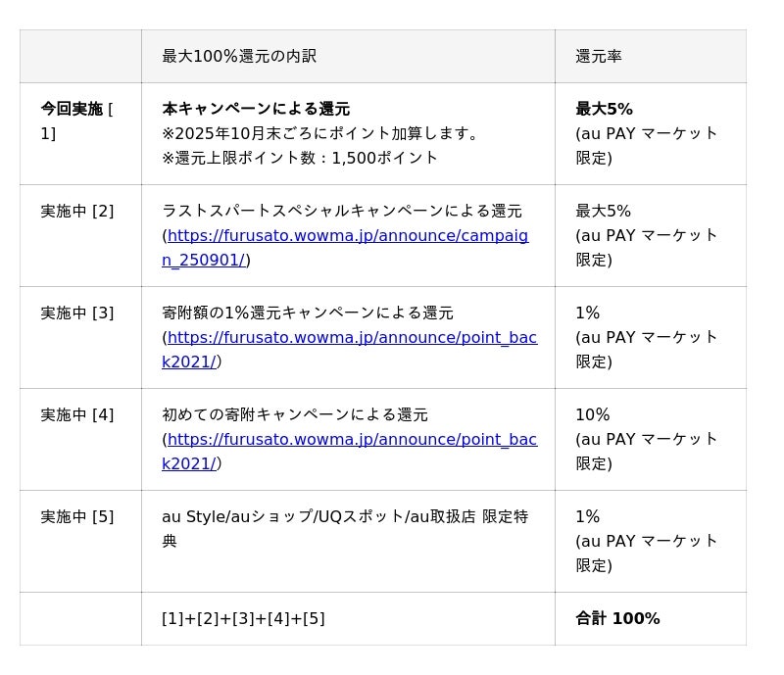784x675 pixels.
Task: Click the 10% rate value
Action: [x=592, y=415]
